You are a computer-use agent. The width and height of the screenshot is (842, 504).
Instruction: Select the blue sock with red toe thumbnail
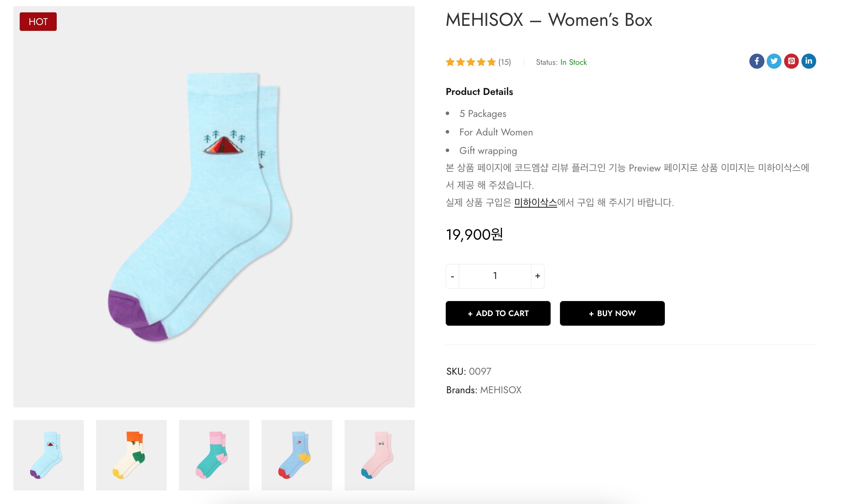(x=297, y=455)
